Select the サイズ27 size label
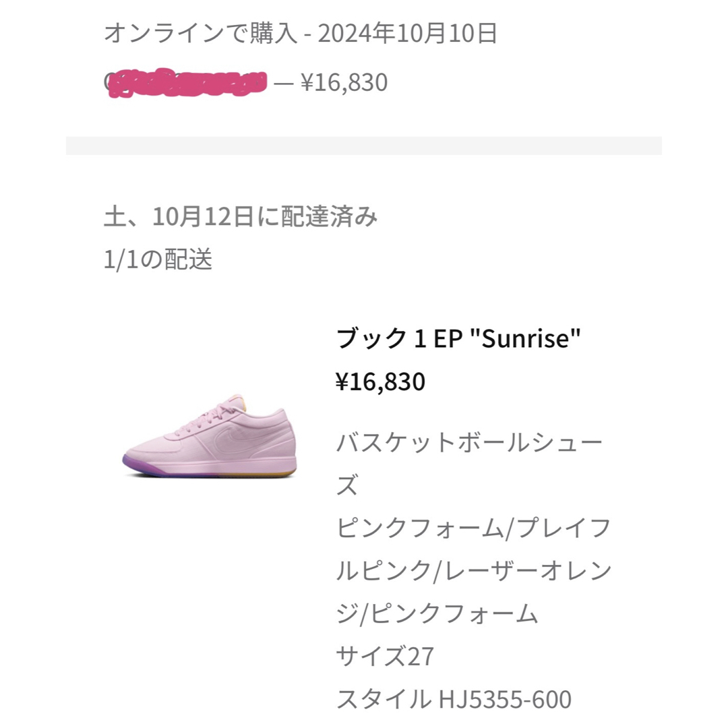The width and height of the screenshot is (728, 728). (385, 657)
